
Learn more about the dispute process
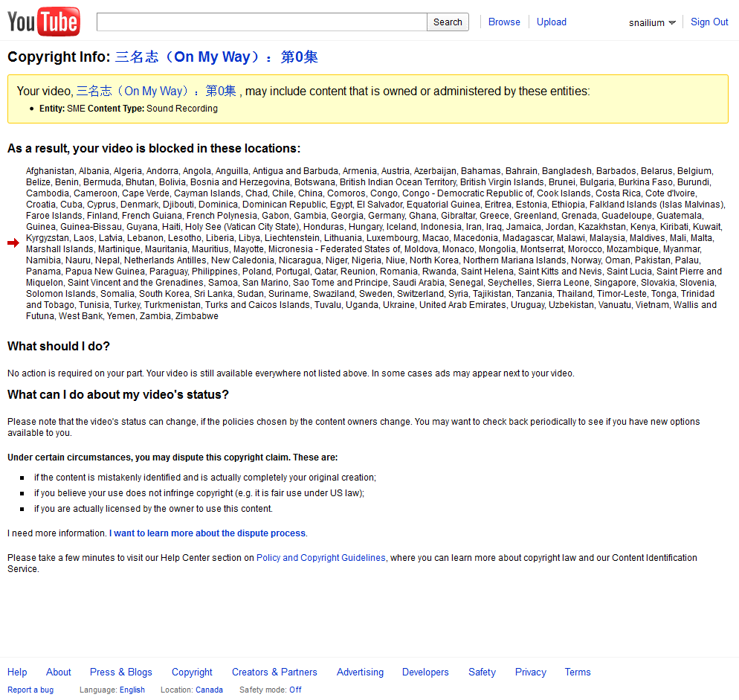(207, 533)
